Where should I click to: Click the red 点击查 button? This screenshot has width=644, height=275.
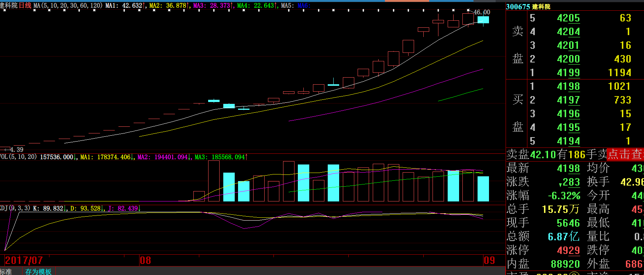[x=625, y=154]
